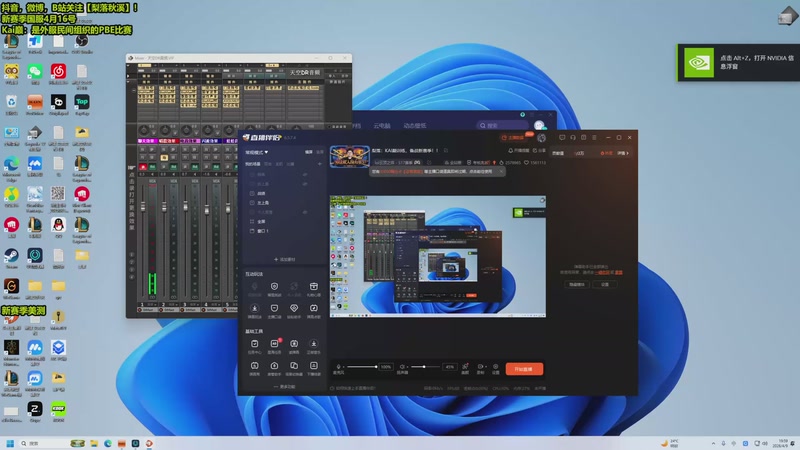The height and width of the screenshot is (450, 800).
Task: Open the 云电脑 tab in the background window
Action: tap(382, 126)
